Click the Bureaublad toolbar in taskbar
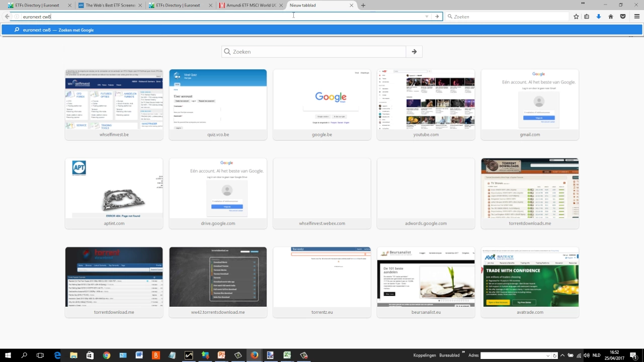644x362 pixels. coord(449,355)
